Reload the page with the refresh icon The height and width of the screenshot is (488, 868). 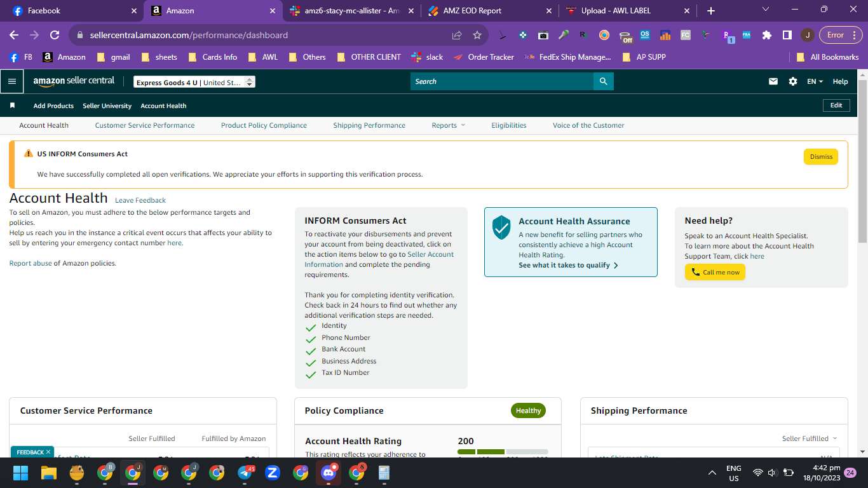55,35
